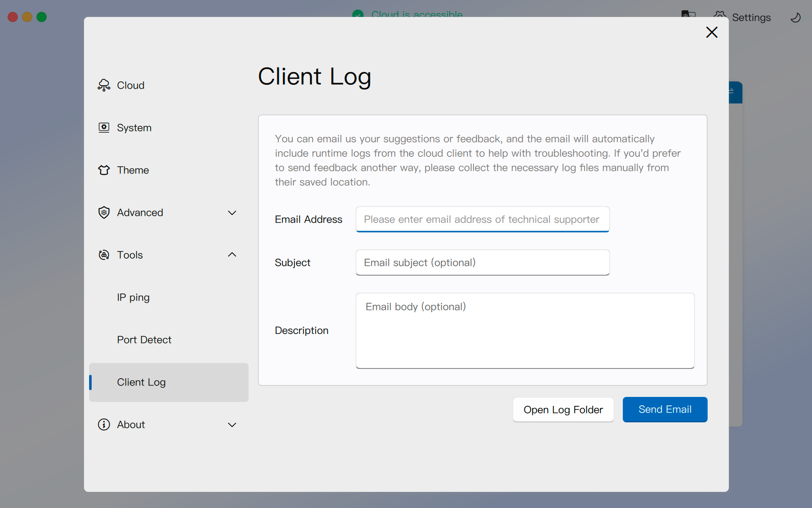Viewport: 812px width, 508px height.
Task: Click Open Log Folder button
Action: (x=563, y=410)
